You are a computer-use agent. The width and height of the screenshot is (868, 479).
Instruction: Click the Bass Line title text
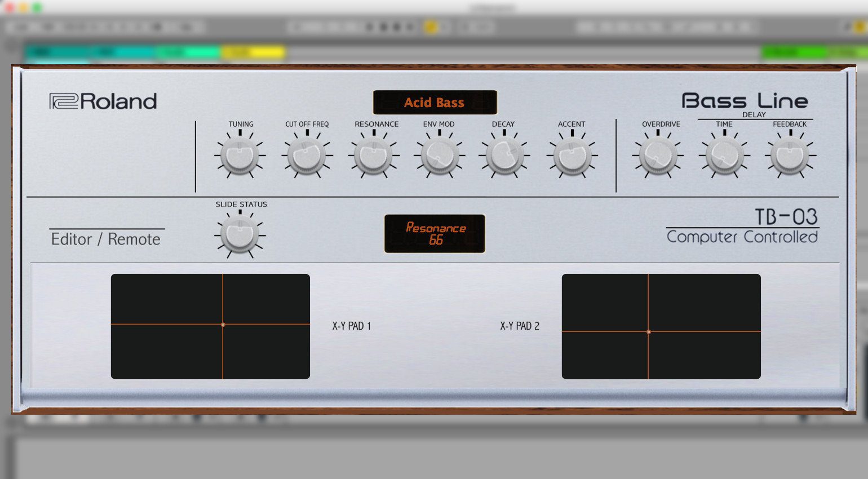745,101
